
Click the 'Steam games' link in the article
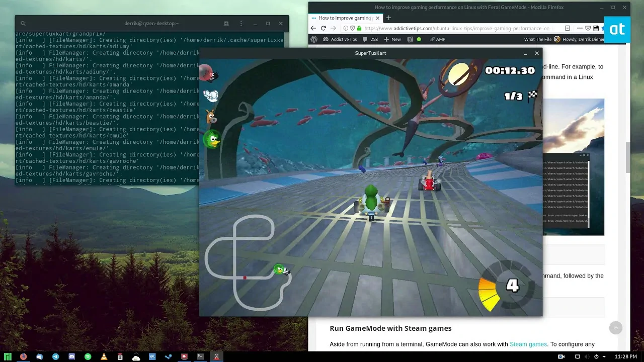pos(528,344)
